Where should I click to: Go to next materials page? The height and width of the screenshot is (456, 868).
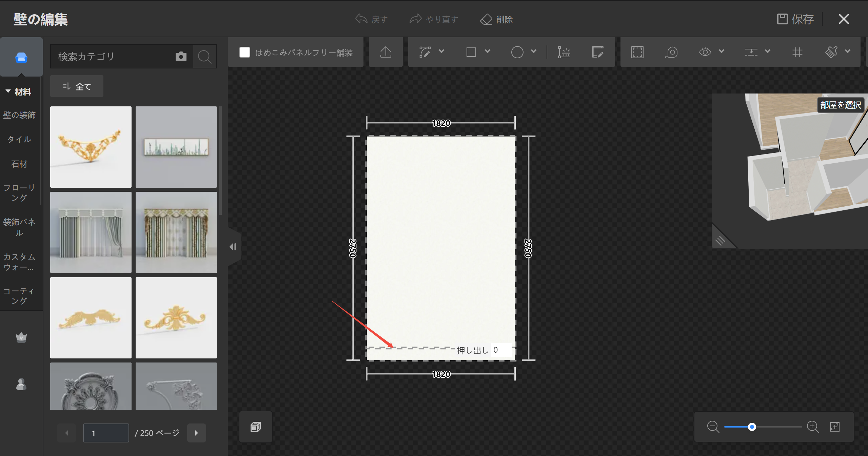tap(197, 433)
